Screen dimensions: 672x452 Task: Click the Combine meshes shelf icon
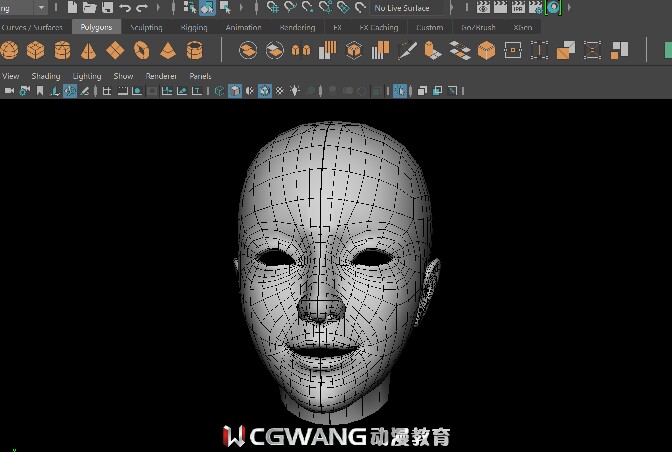click(x=248, y=51)
